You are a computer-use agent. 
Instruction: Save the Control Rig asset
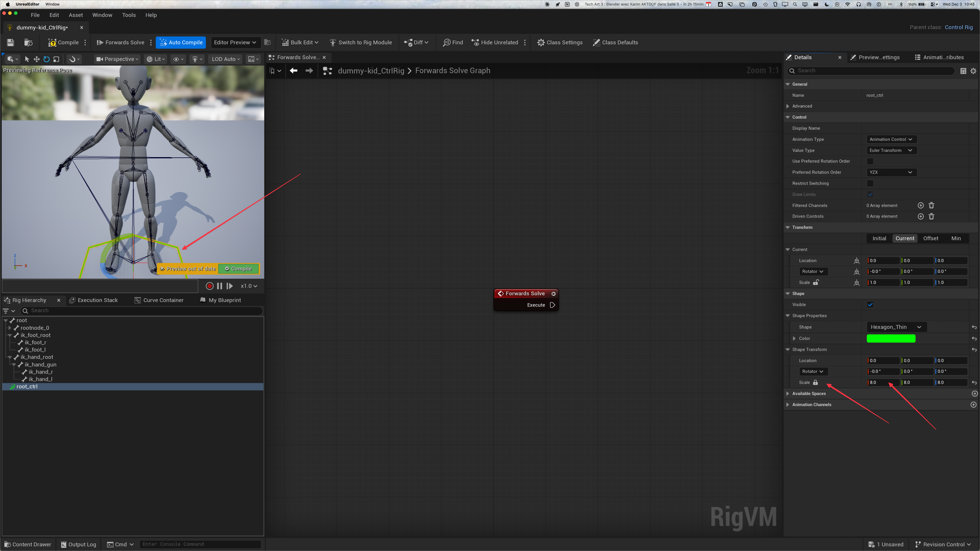coord(10,42)
